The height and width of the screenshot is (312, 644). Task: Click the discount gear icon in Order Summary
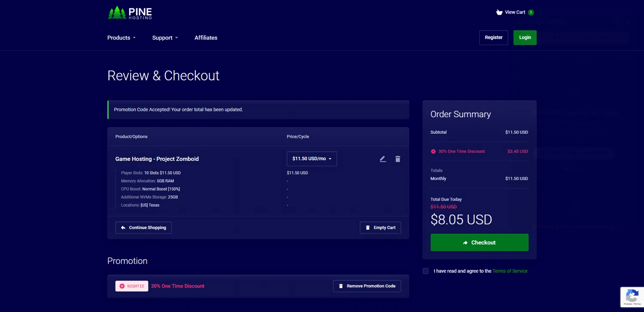(x=433, y=151)
